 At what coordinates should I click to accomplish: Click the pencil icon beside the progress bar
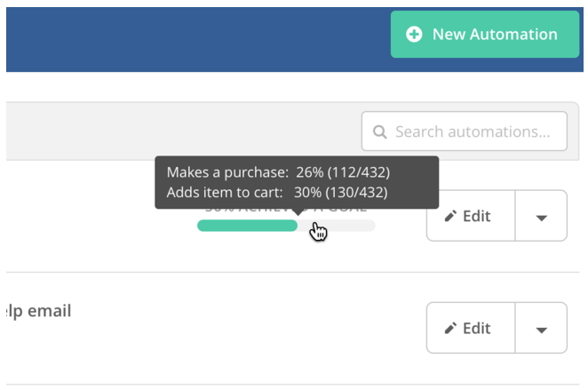point(450,216)
